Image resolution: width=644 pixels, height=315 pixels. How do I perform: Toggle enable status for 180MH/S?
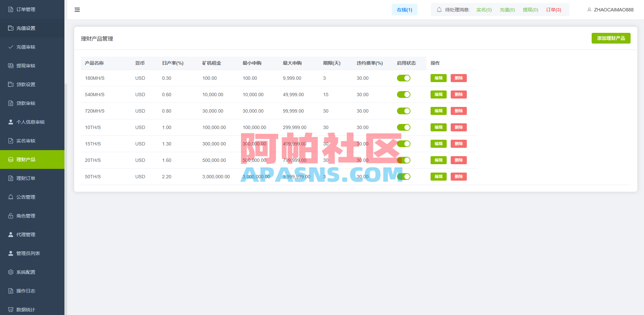pyautogui.click(x=404, y=78)
